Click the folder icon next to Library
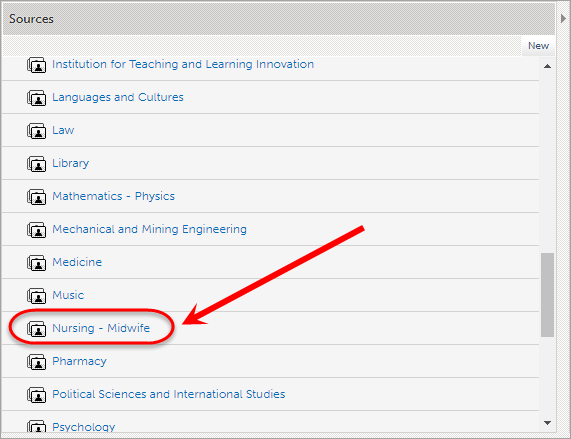Screen dimensions: 571x439 [36, 164]
